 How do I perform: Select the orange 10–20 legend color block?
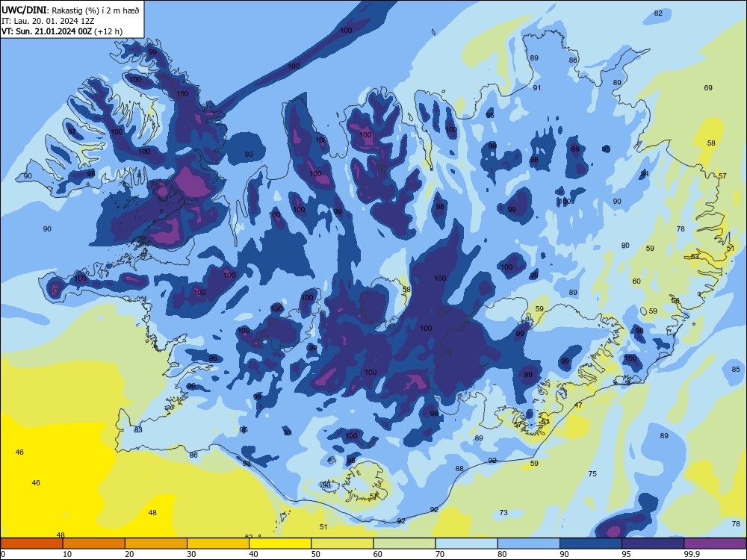click(x=94, y=544)
